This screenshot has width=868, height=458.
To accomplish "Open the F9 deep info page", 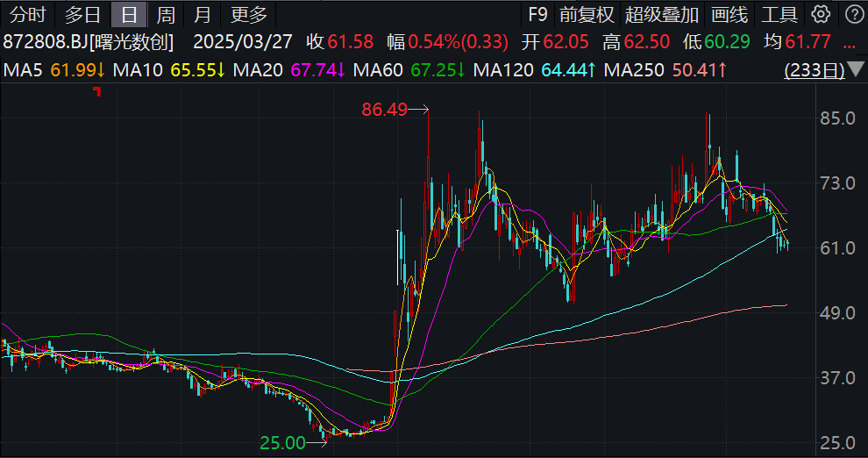I will pos(537,14).
